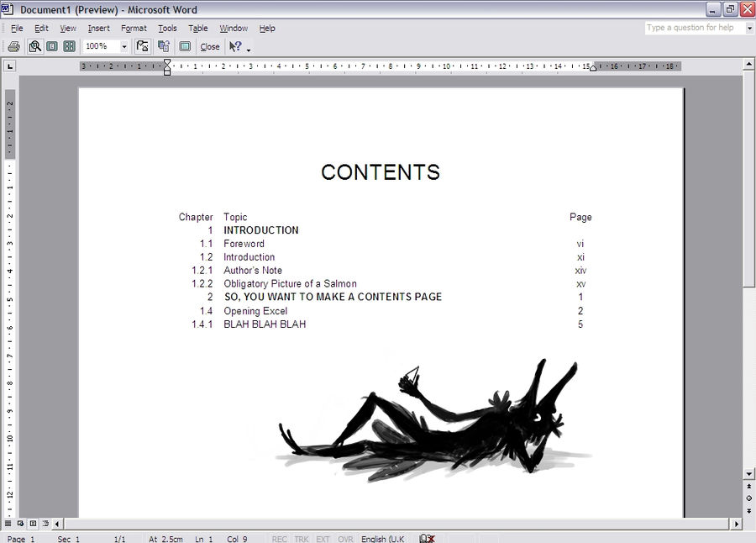Click the vertical scrollbar down arrow
The width and height of the screenshot is (756, 543).
point(748,474)
